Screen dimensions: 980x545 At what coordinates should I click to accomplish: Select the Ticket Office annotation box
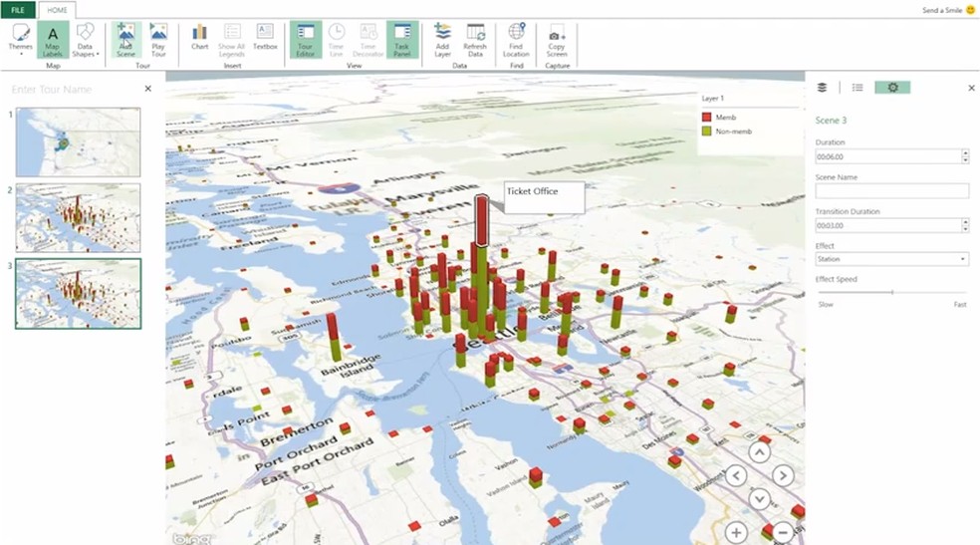545,197
